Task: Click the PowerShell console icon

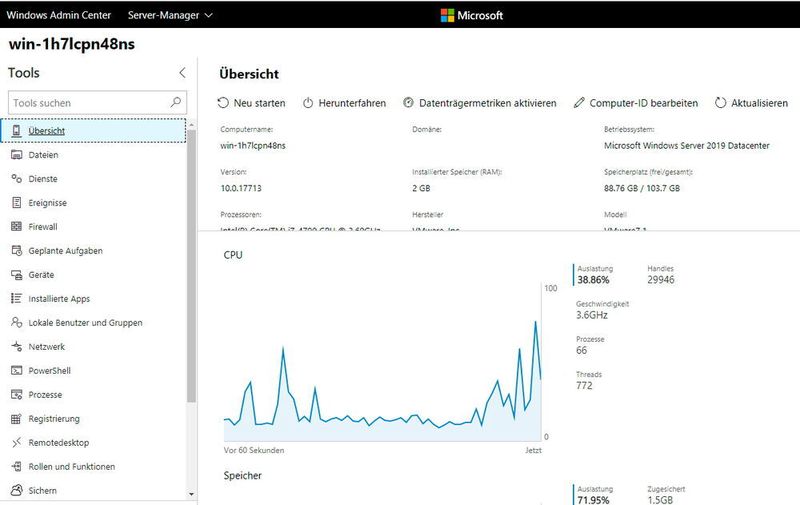Action: click(x=16, y=370)
